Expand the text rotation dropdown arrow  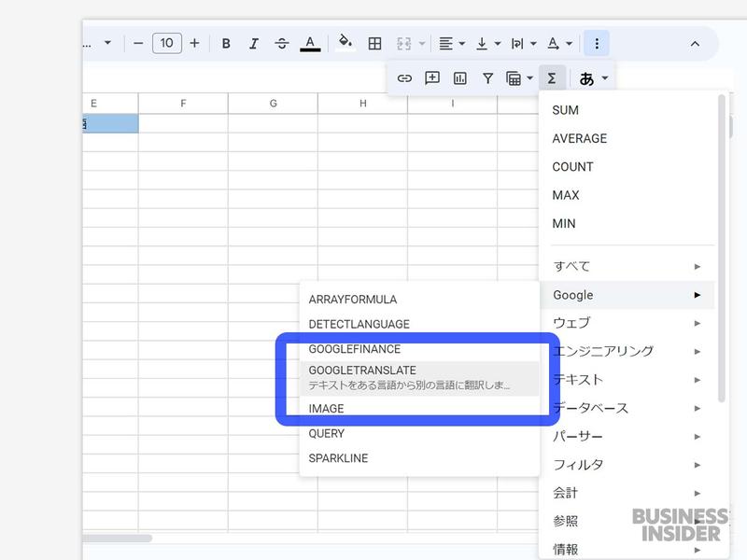point(569,43)
